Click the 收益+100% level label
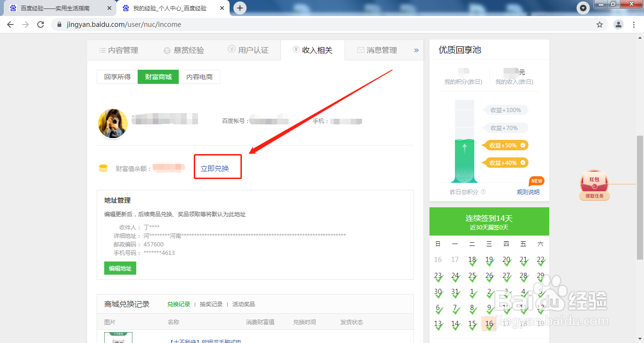Viewport: 644px width, 343px height. [505, 110]
